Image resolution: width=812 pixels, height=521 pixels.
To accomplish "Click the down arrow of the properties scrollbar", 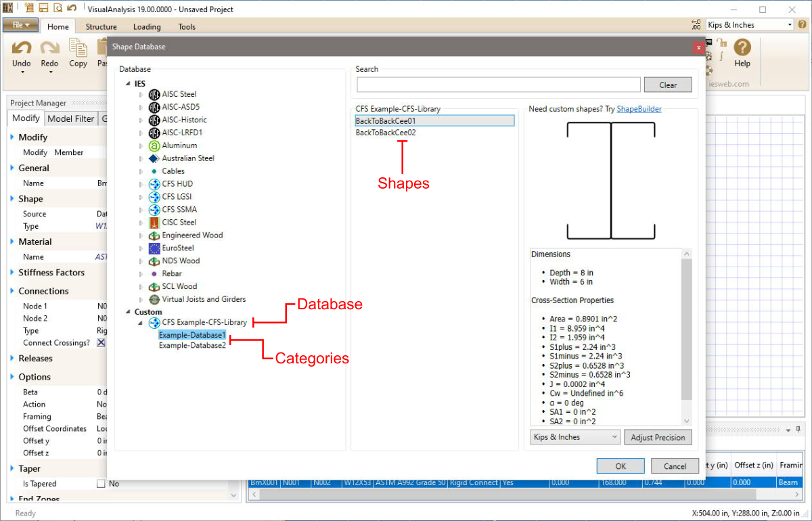I will (687, 421).
